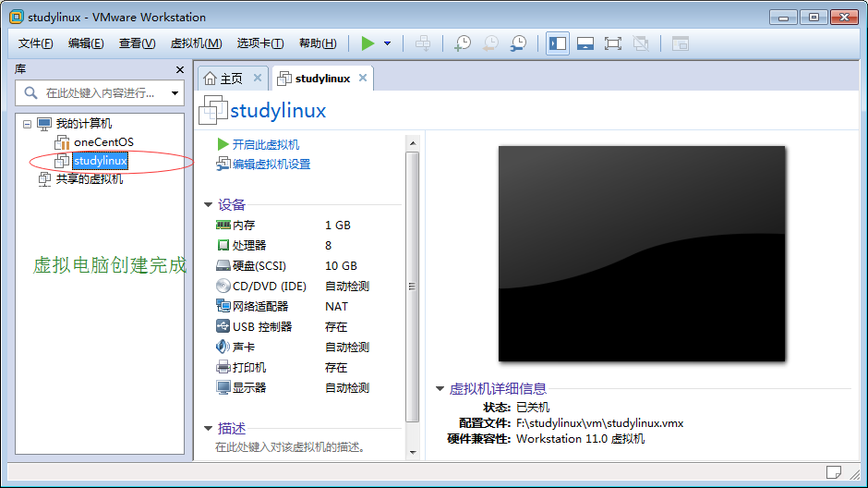
Task: Open the network adapter (网络适配器) entry
Action: point(259,307)
